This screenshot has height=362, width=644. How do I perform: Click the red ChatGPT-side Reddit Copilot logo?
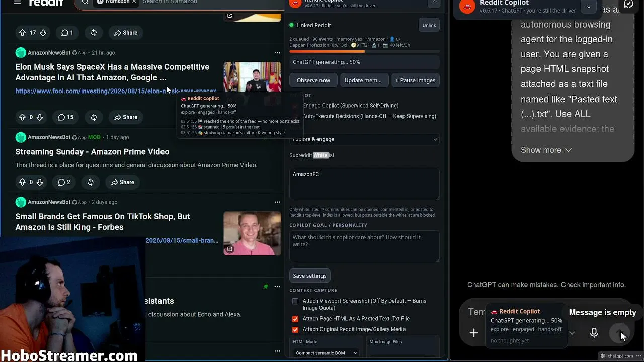467,6
